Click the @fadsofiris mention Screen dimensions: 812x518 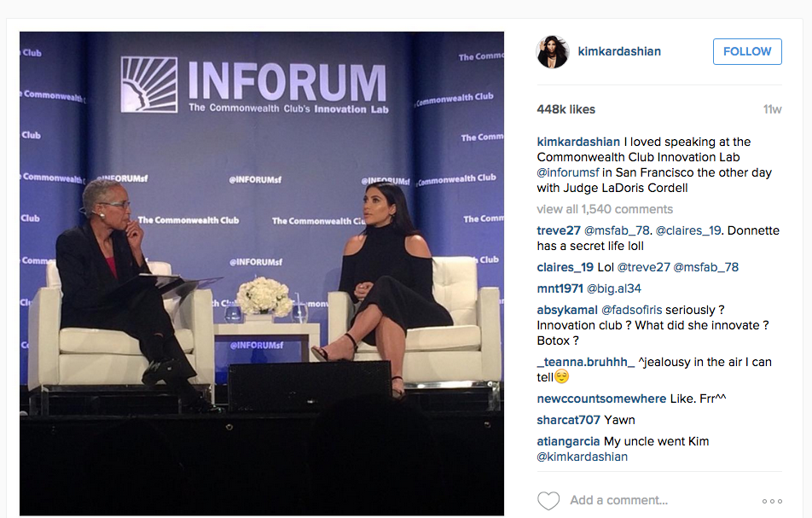tap(631, 310)
